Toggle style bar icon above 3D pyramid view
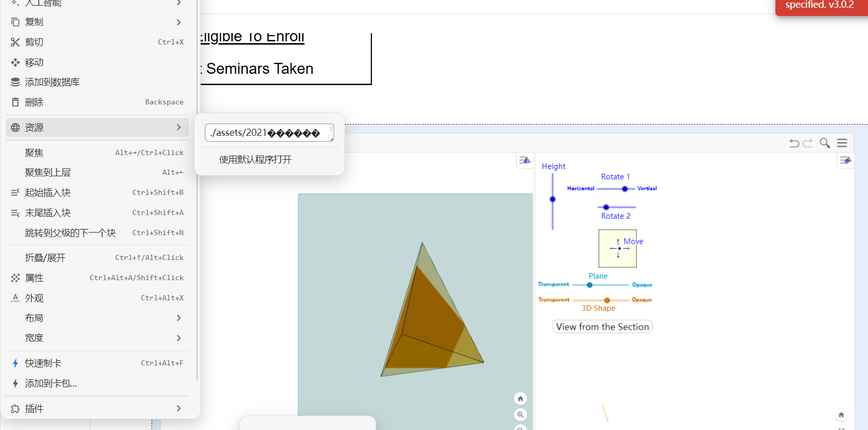868x430 pixels. pos(525,160)
